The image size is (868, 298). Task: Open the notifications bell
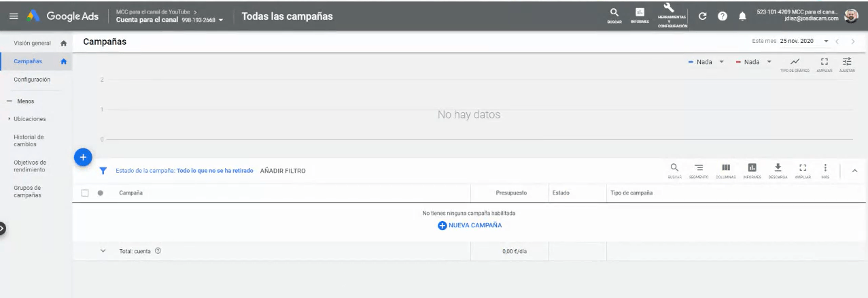[742, 16]
